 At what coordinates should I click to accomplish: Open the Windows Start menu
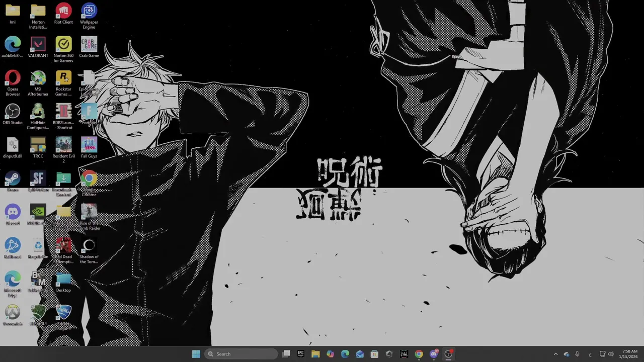coord(196,354)
